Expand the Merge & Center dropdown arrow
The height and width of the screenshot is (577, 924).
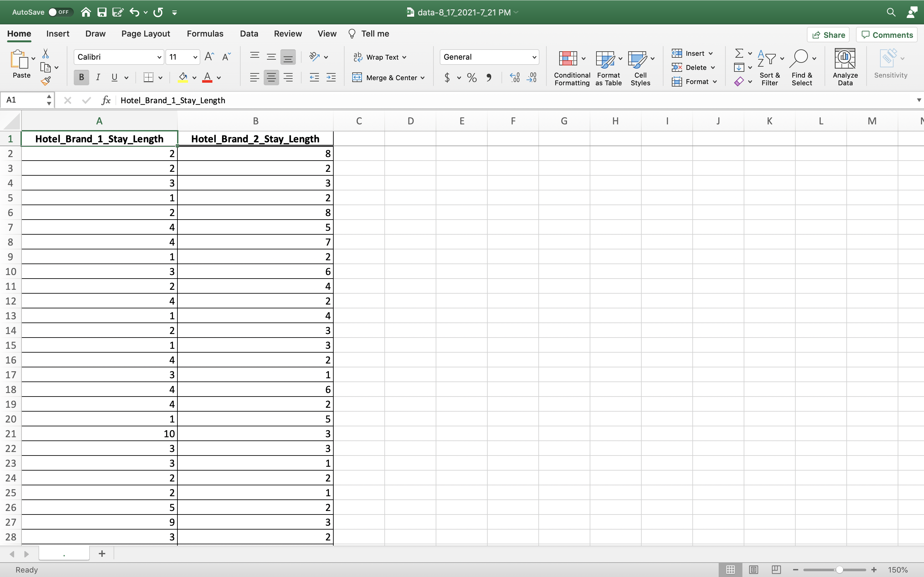[423, 78]
